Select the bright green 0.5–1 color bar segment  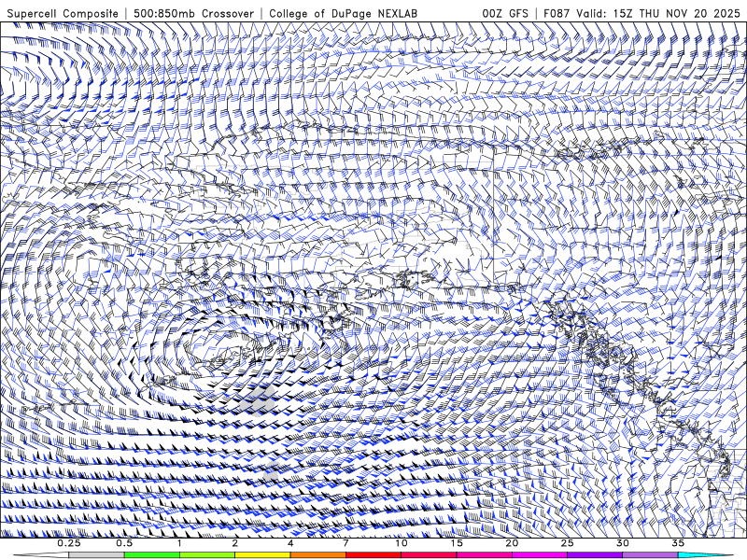152,555
